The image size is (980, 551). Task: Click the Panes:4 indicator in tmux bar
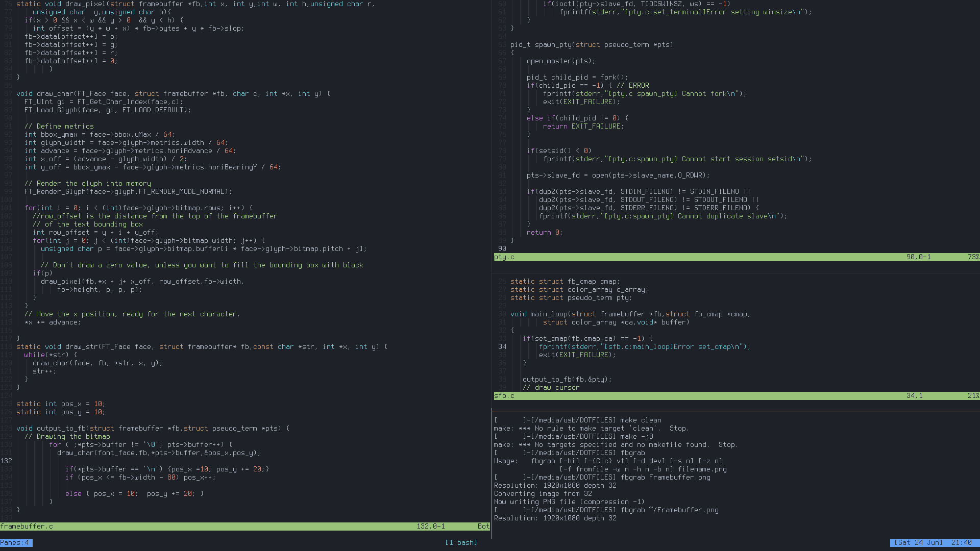[16, 542]
